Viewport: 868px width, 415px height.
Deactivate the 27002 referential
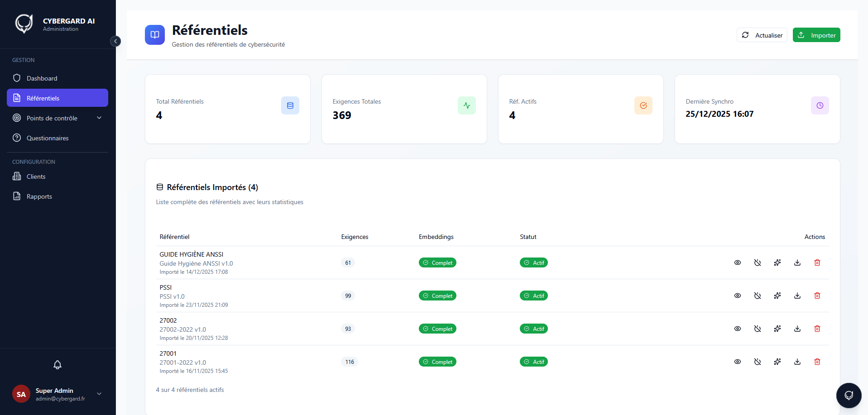(758, 329)
